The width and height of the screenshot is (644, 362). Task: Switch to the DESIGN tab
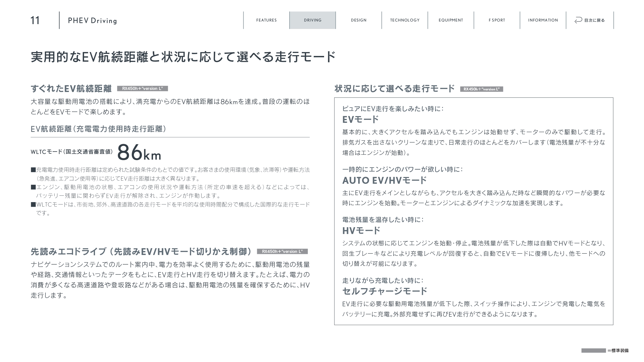(359, 20)
